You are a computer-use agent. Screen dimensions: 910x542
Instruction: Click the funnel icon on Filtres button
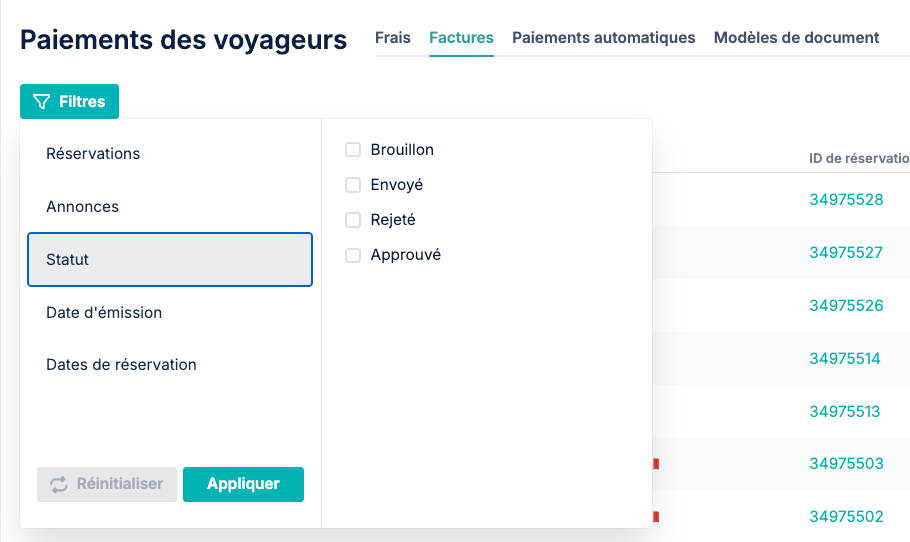(41, 102)
